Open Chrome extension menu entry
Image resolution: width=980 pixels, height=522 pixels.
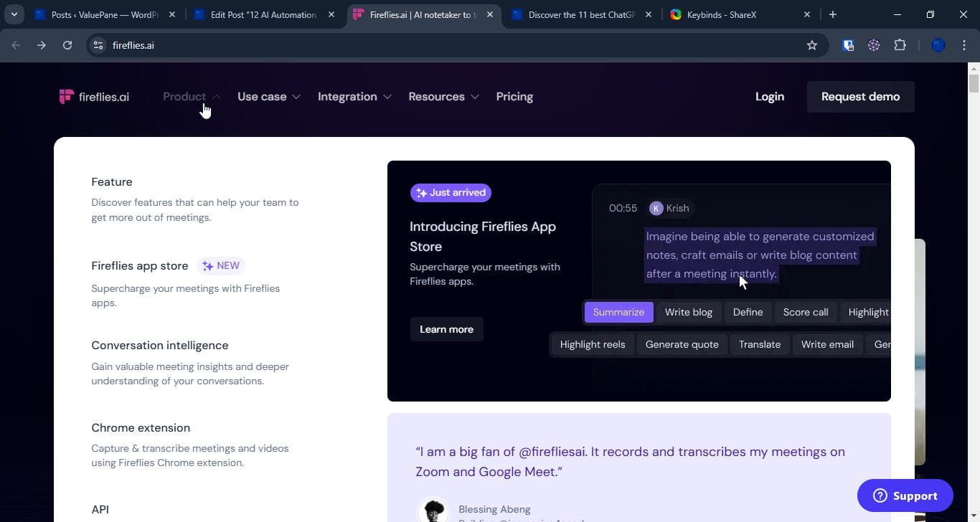[141, 428]
